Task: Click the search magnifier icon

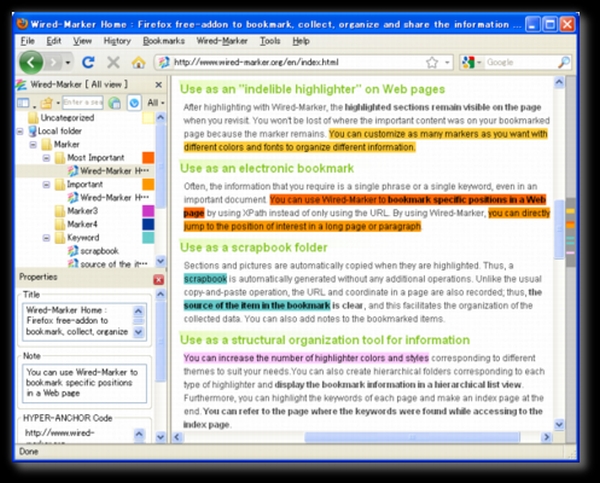Action: tap(563, 62)
